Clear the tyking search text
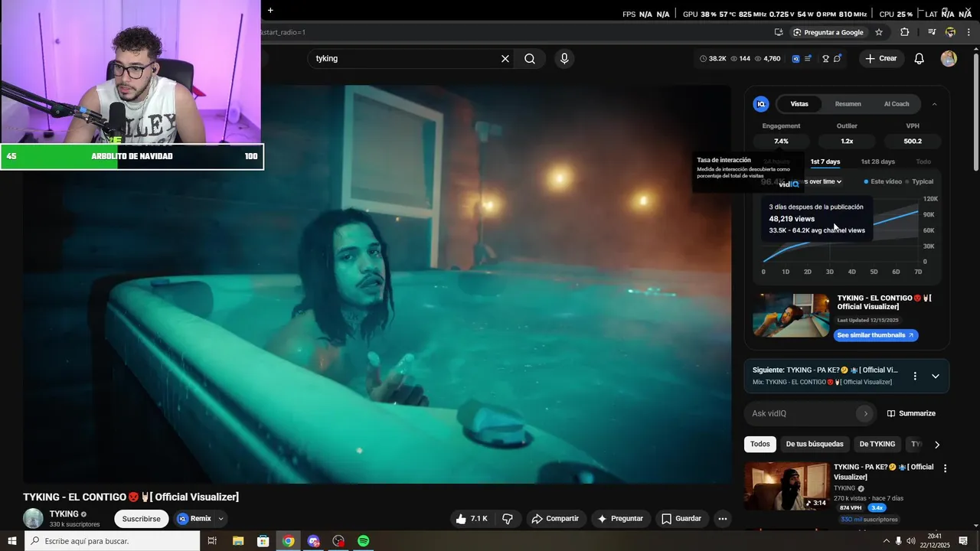 (505, 59)
